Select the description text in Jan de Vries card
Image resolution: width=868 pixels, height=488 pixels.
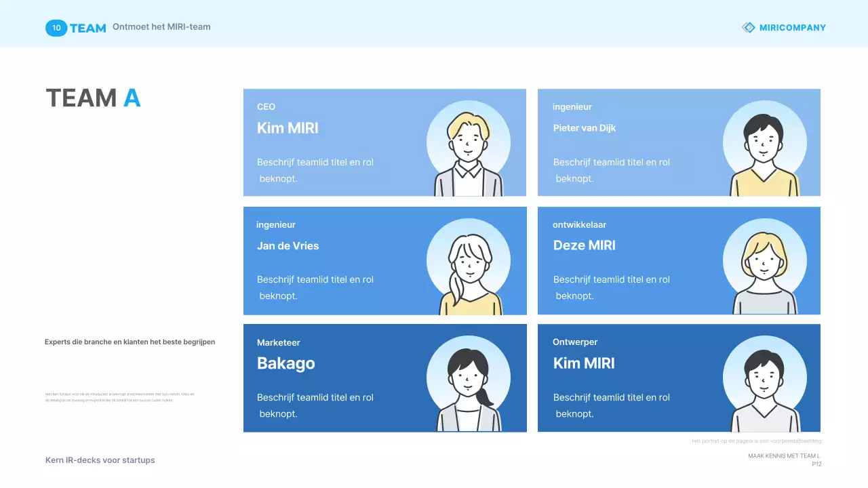click(315, 287)
